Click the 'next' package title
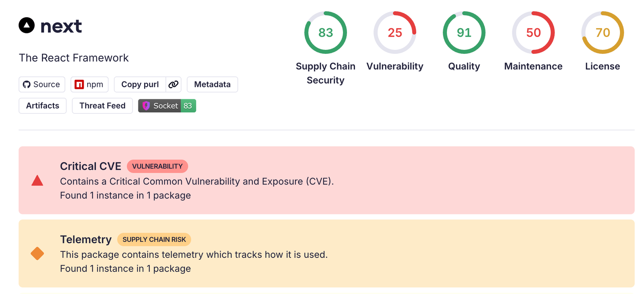 pyautogui.click(x=61, y=26)
